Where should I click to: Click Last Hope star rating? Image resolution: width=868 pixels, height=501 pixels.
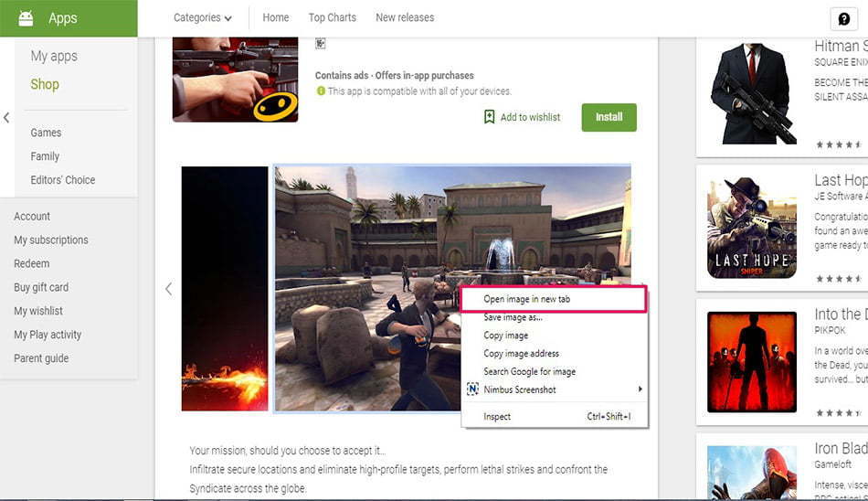[839, 279]
